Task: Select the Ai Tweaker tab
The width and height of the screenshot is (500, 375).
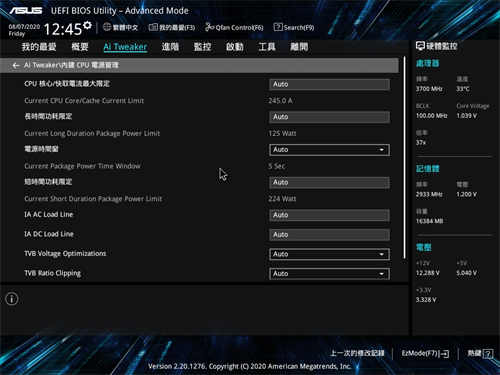Action: [x=125, y=47]
